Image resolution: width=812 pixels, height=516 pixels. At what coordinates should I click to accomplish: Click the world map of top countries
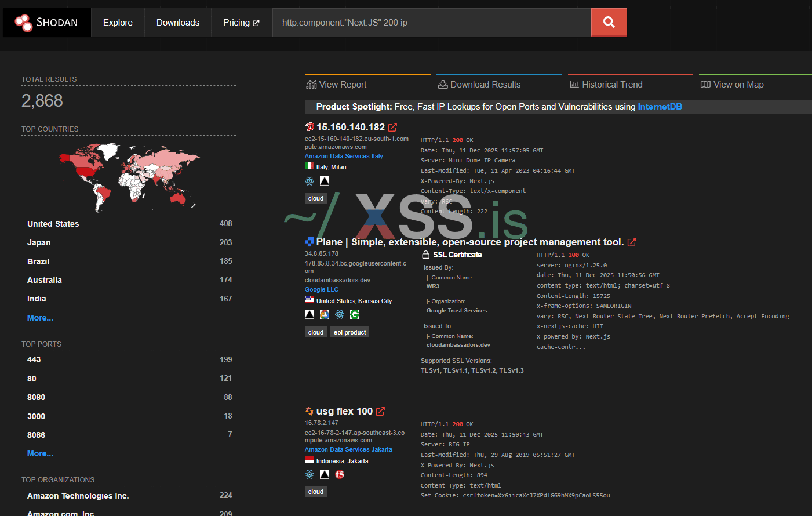[130, 177]
